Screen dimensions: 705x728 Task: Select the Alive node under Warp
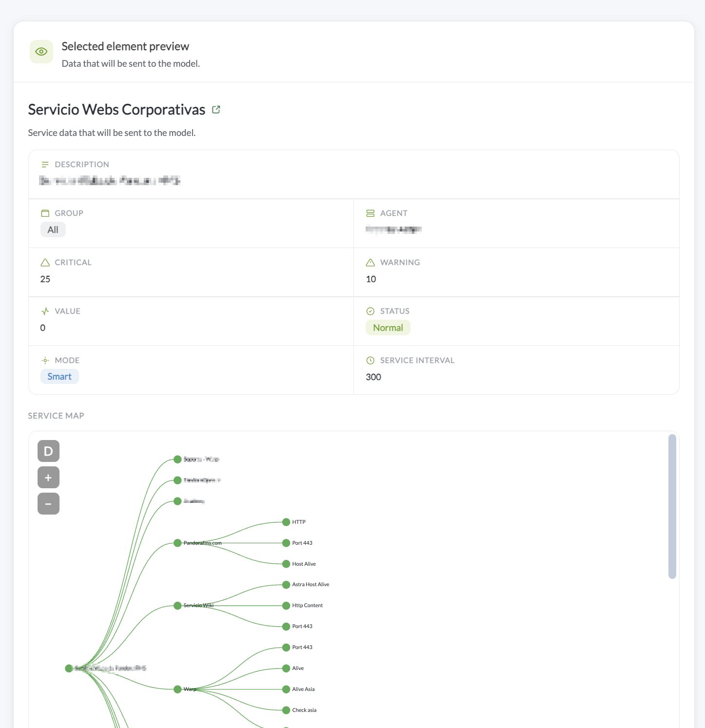point(286,669)
